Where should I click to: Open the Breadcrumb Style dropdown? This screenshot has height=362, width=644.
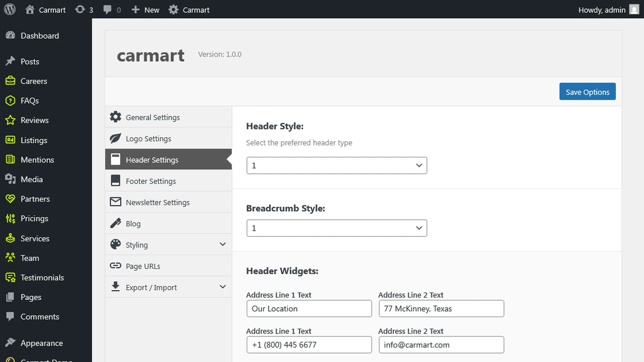click(337, 228)
